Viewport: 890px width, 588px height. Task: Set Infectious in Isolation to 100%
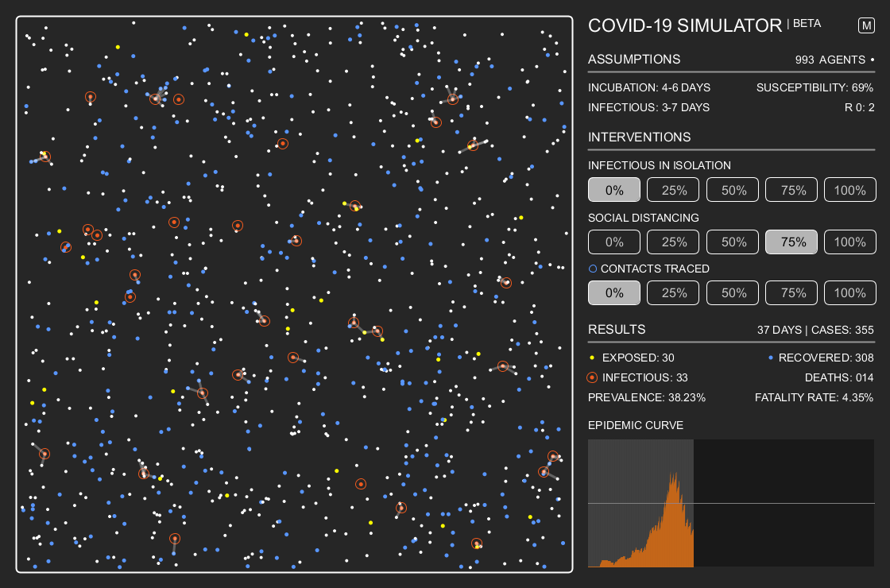[849, 189]
